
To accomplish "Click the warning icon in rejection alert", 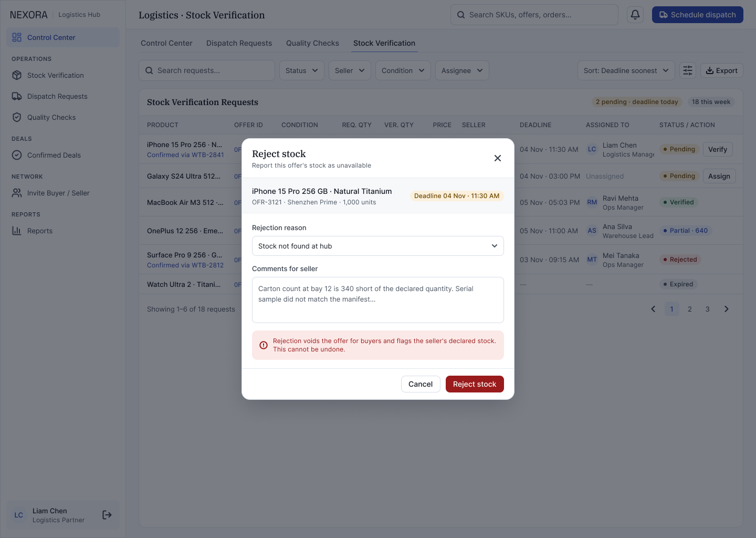I will tap(264, 345).
